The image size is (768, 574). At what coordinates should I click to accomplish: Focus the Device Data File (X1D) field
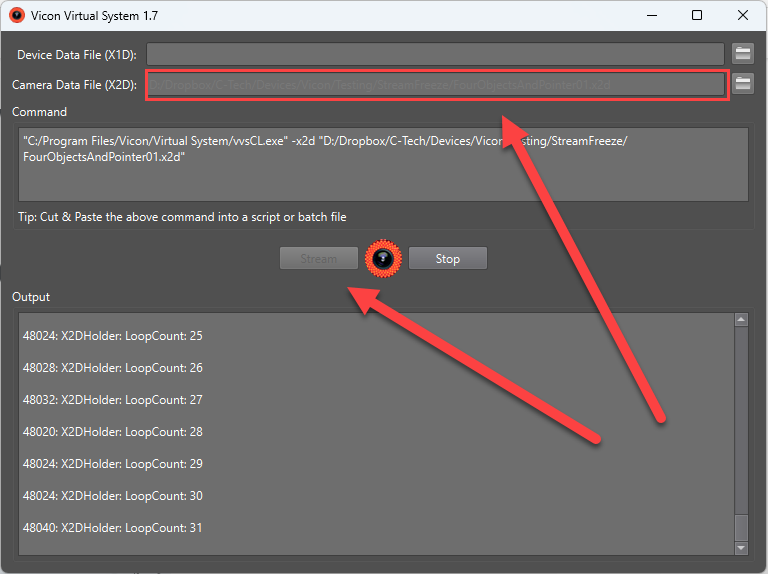[435, 54]
